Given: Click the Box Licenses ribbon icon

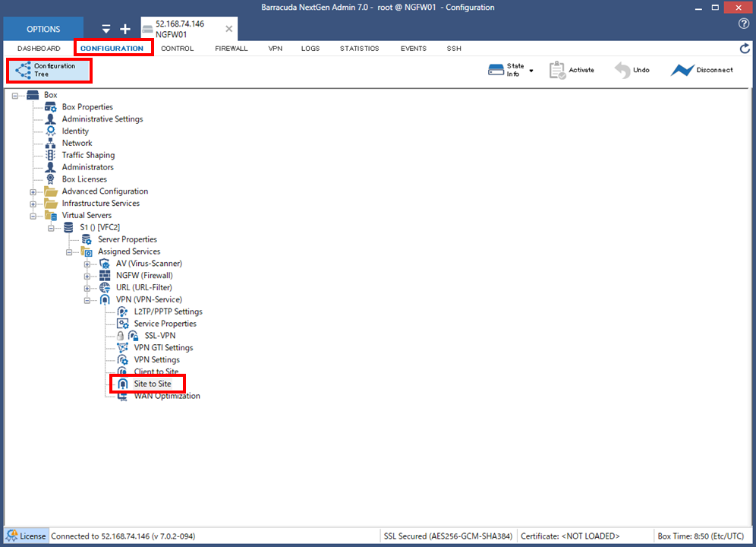Looking at the screenshot, I should pyautogui.click(x=51, y=179).
